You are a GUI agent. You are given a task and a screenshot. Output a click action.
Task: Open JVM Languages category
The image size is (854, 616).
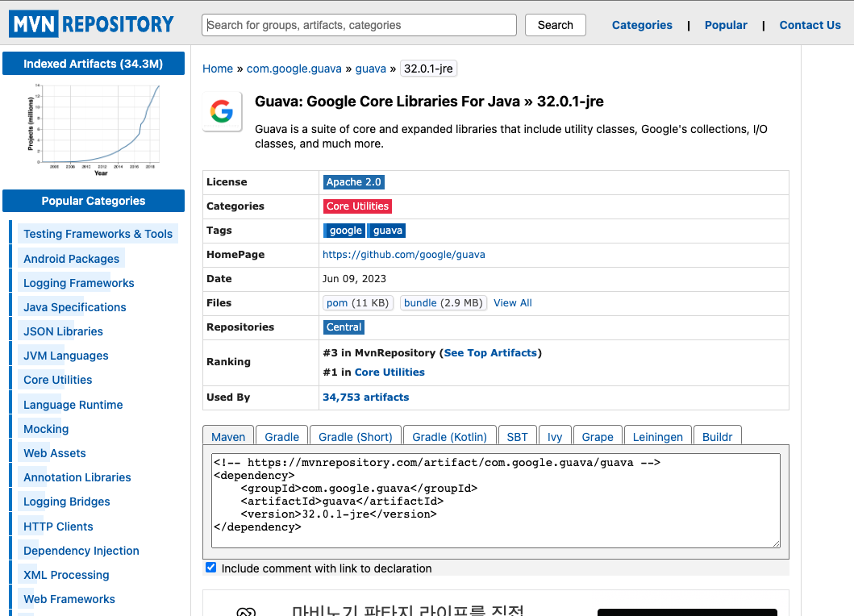coord(65,355)
